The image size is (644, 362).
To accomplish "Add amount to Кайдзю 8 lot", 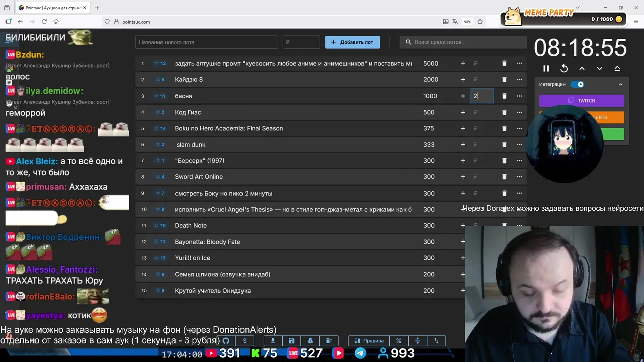I will [x=463, y=79].
